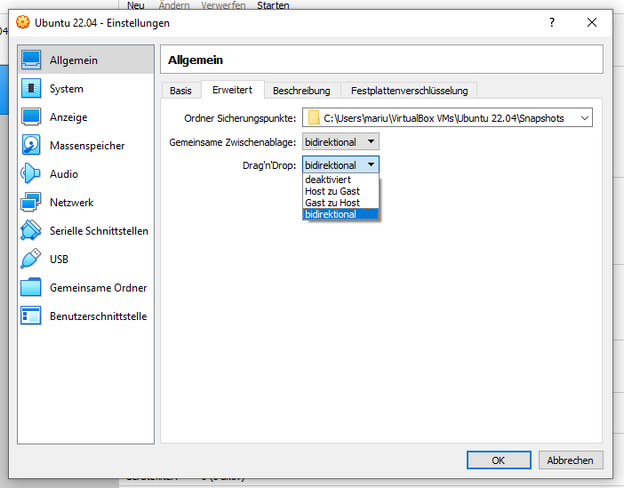This screenshot has width=624, height=488.
Task: Open the Benutzerschnittstelle icon
Action: pos(32,316)
